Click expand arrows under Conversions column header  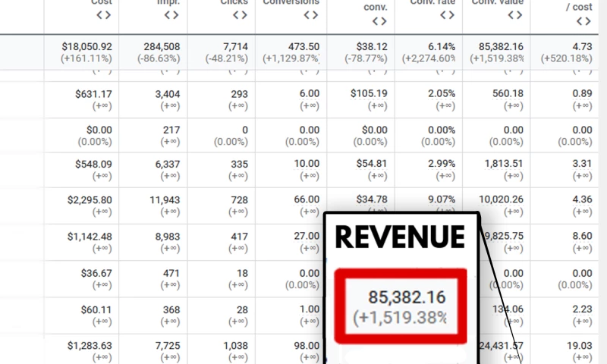point(311,14)
